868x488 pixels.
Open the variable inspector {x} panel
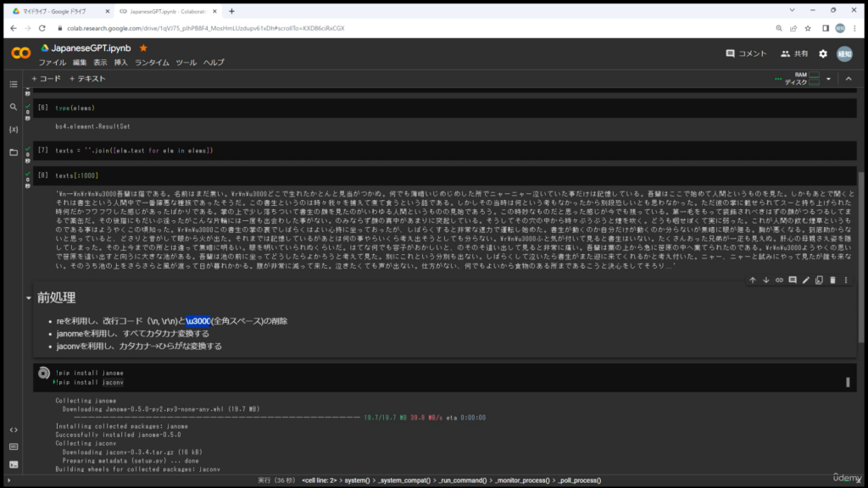point(14,129)
